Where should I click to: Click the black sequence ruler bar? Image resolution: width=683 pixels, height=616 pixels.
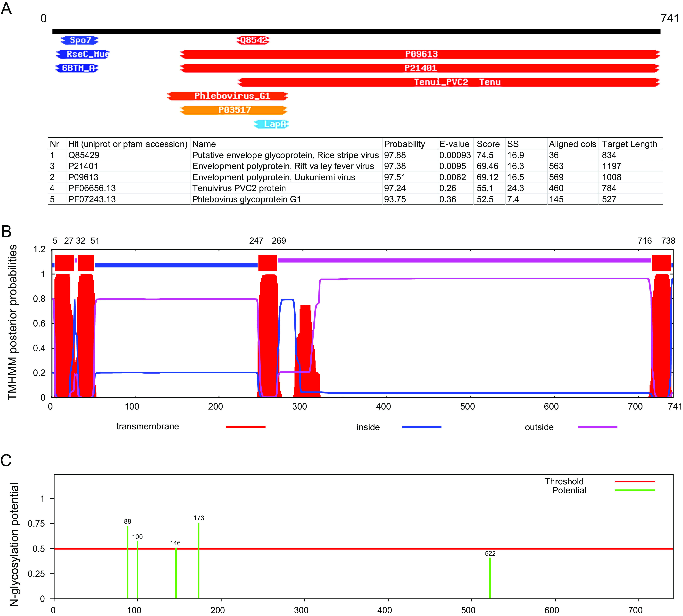356,32
